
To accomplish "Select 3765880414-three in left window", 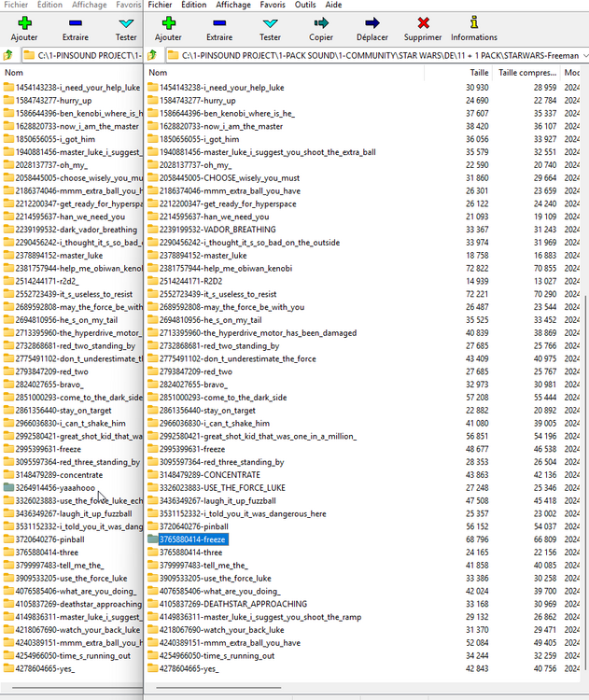I will (47, 553).
